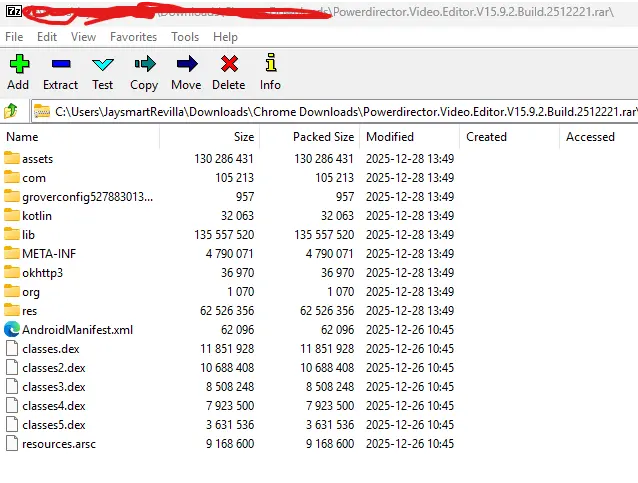The height and width of the screenshot is (483, 638).
Task: Click the resources.arsc file name
Action: coord(59,444)
